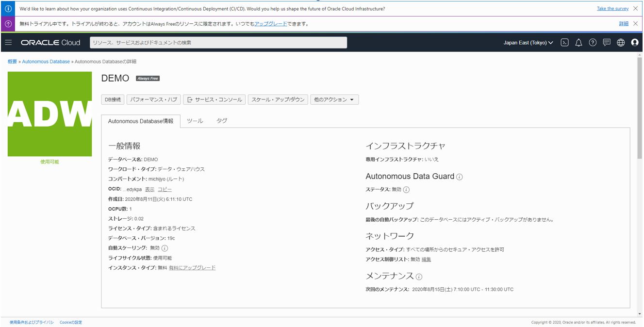The height and width of the screenshot is (327, 644).
Task: Switch to the ツール tab
Action: 195,121
